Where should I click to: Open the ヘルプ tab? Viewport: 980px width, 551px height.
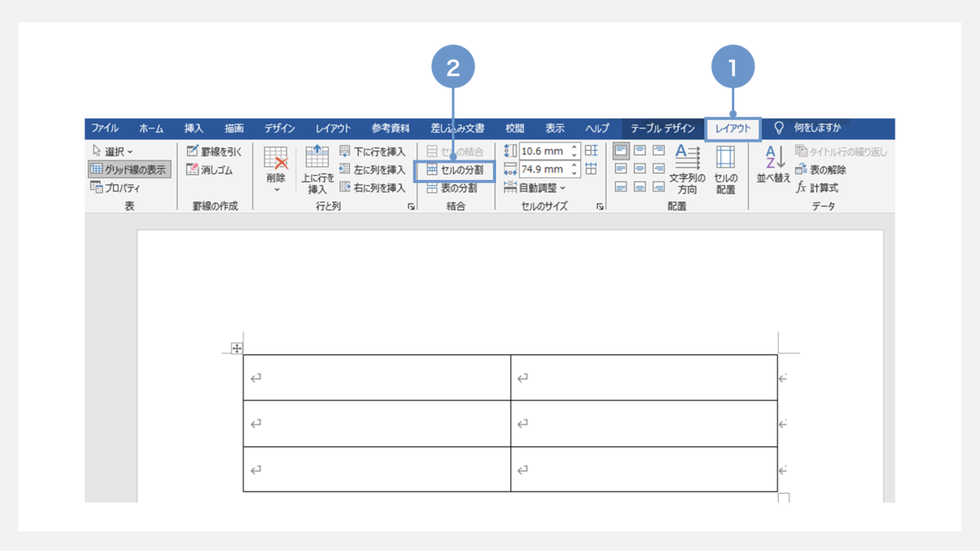[x=597, y=129]
